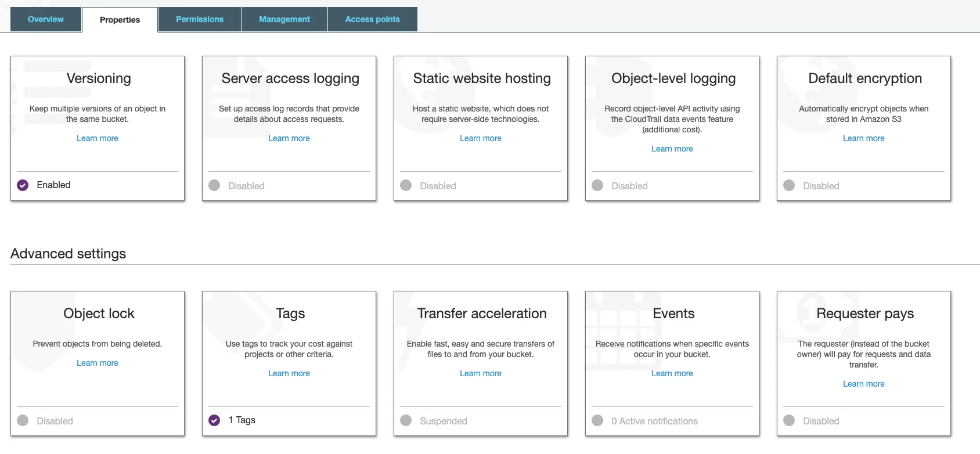
Task: Open the Access points tab
Action: tap(373, 19)
